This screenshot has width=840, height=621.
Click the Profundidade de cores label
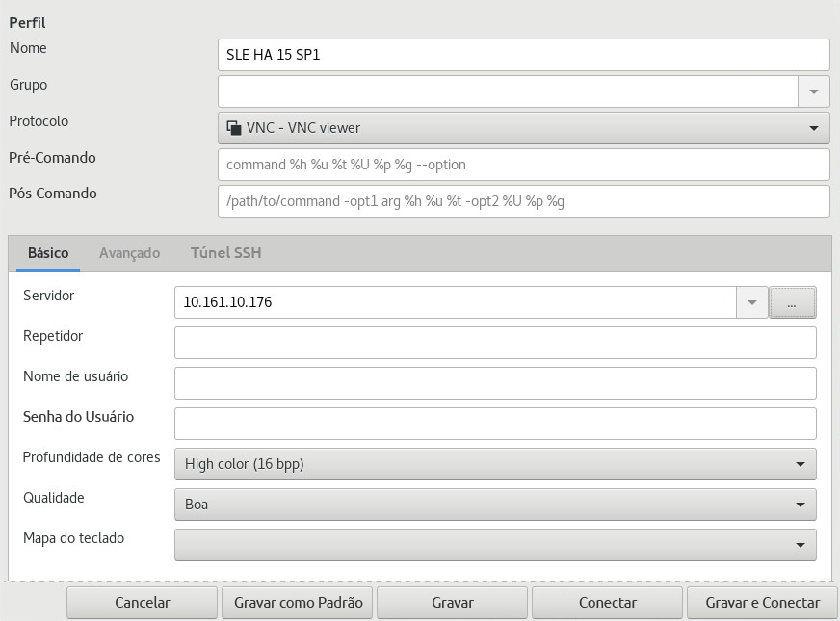point(92,457)
